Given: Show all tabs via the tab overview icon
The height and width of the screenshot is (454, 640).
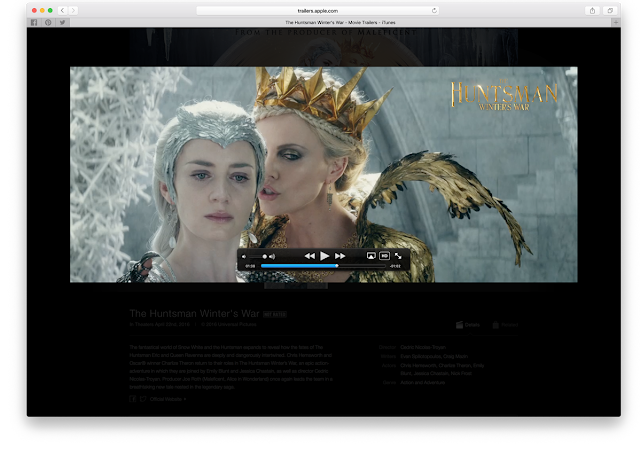Looking at the screenshot, I should pyautogui.click(x=610, y=11).
